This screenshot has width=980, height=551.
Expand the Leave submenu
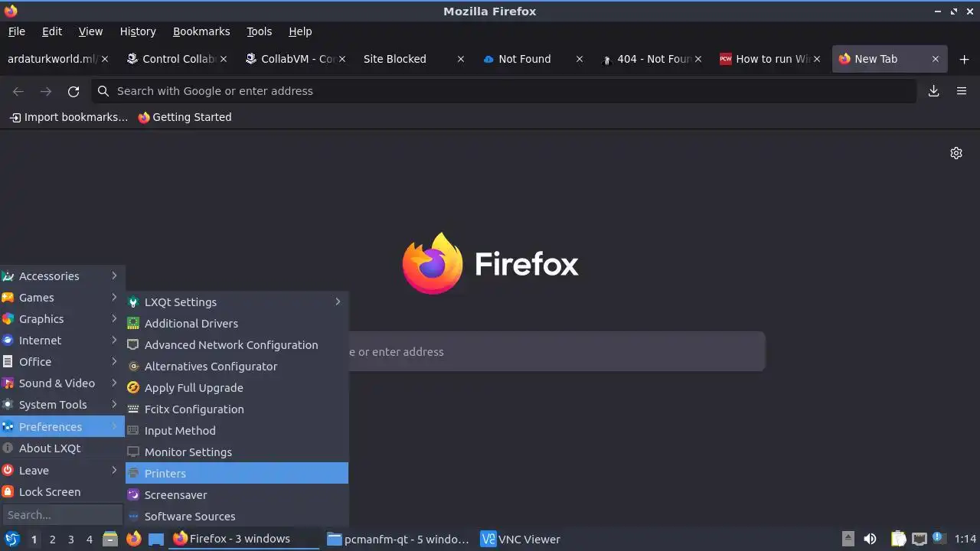pos(62,471)
